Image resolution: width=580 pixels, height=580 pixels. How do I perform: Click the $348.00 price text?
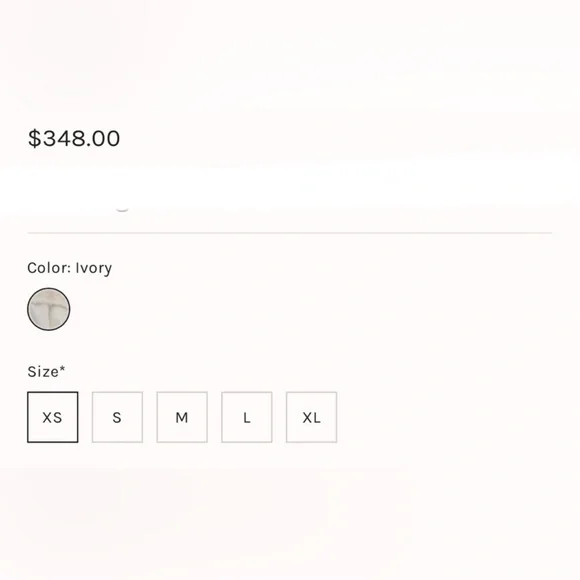tap(74, 138)
